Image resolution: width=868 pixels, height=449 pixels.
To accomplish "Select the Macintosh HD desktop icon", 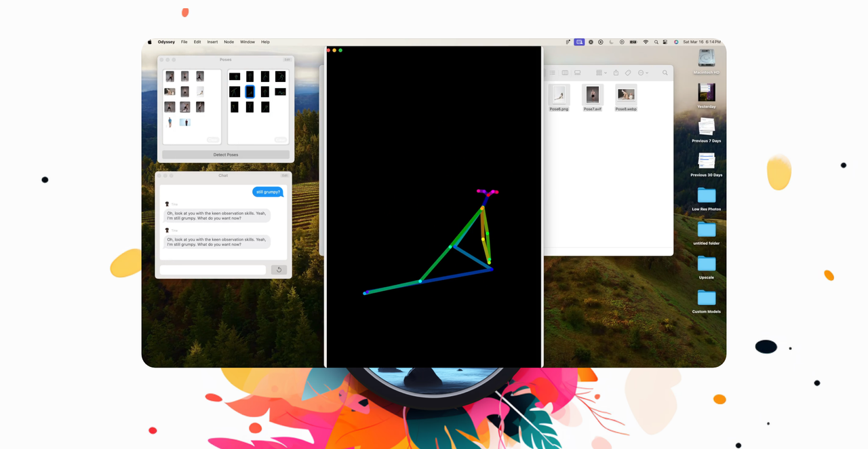I will [x=707, y=62].
